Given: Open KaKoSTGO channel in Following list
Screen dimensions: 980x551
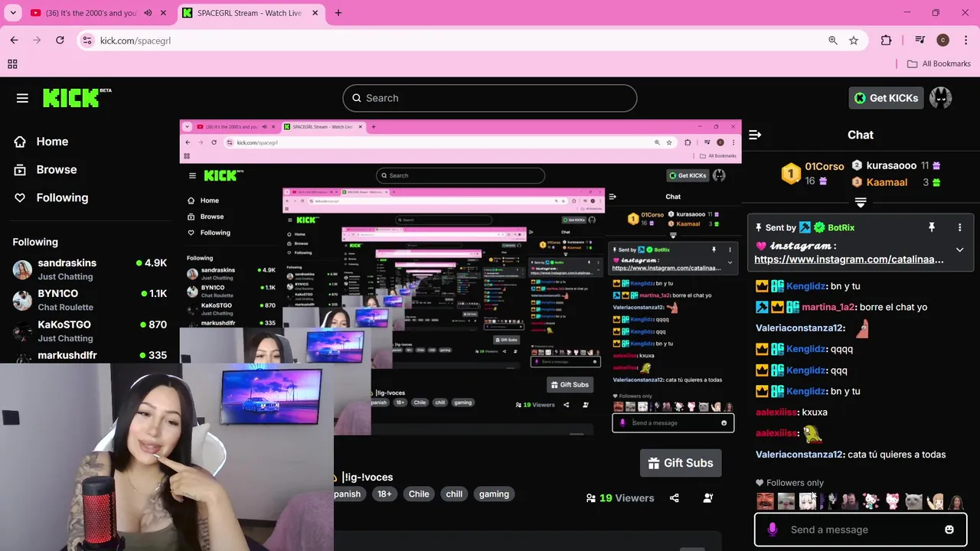Looking at the screenshot, I should coord(90,331).
